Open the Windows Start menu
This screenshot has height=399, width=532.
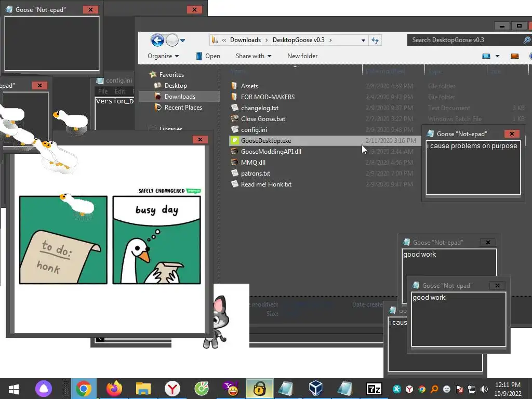pos(14,389)
